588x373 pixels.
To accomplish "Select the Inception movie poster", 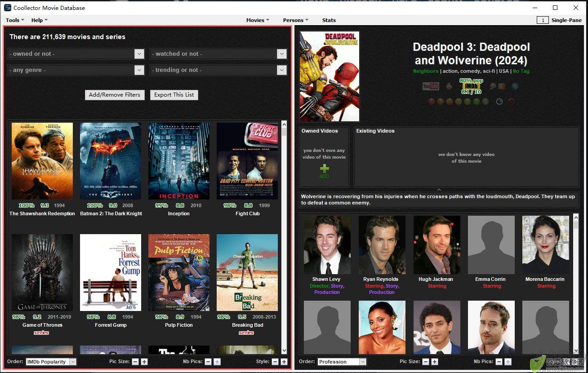I will (179, 161).
